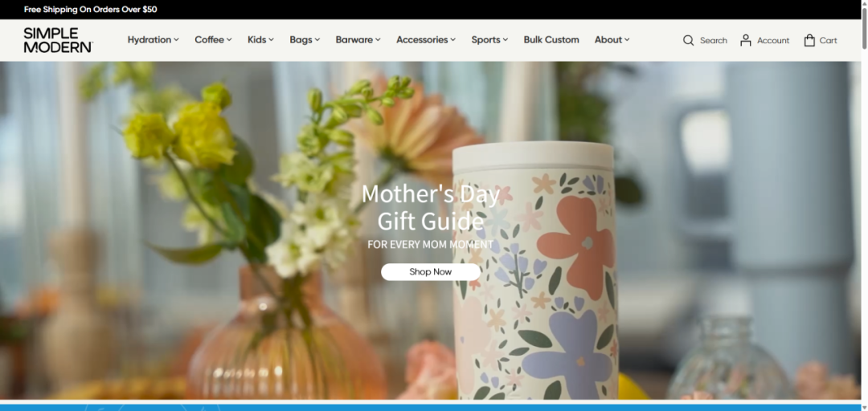The image size is (868, 411).
Task: Click the Shop Now button
Action: [431, 271]
